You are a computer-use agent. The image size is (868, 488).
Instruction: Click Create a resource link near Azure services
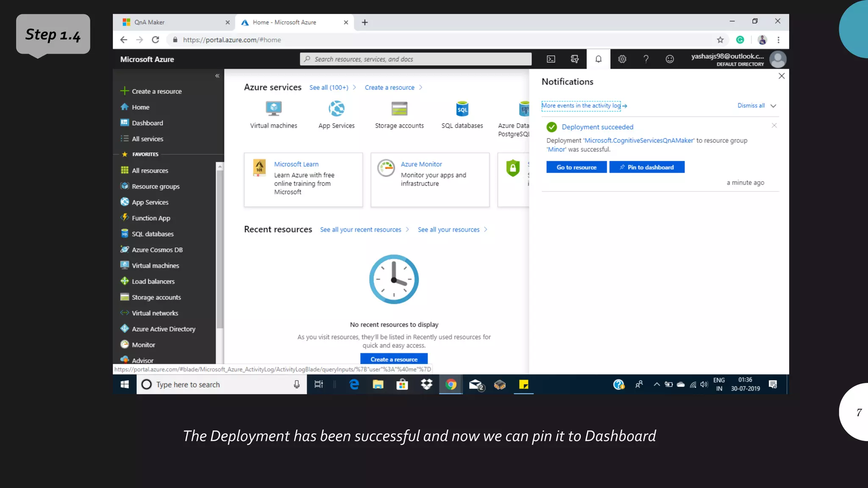point(389,88)
